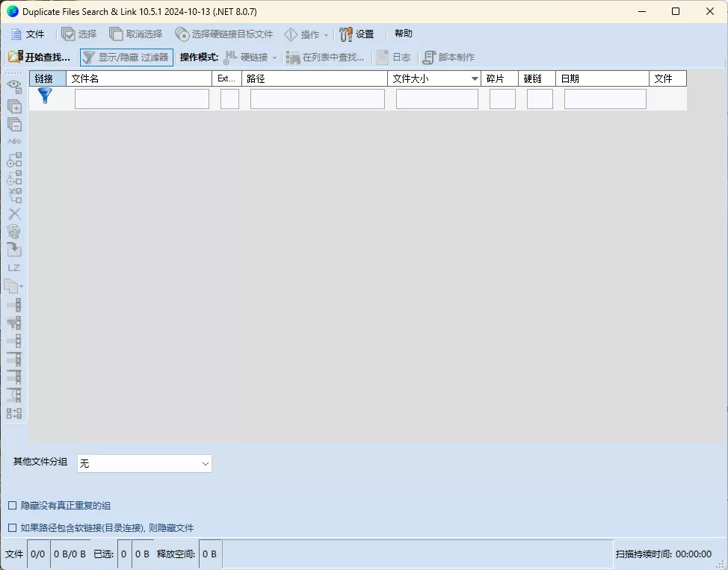The image size is (728, 570).
Task: Click the 脚本制作 scripting icon
Action: point(448,57)
